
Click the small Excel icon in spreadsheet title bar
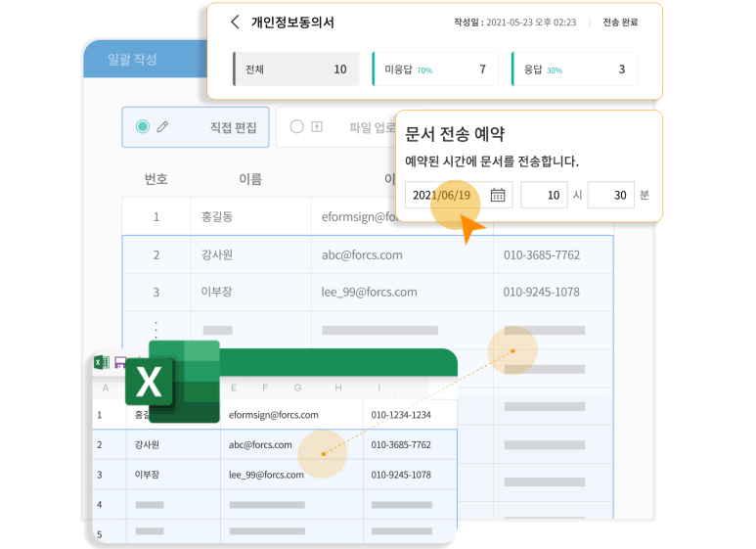[x=102, y=362]
